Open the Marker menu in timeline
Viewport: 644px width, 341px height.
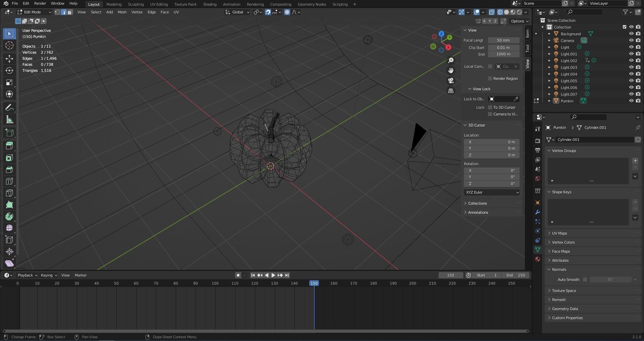[80, 275]
